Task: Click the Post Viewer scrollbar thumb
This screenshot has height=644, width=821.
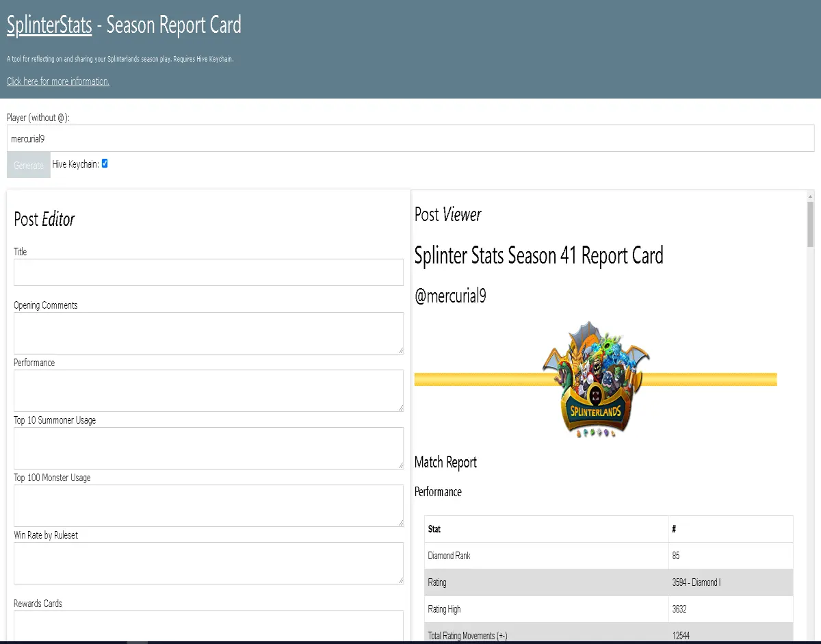Action: [811, 224]
